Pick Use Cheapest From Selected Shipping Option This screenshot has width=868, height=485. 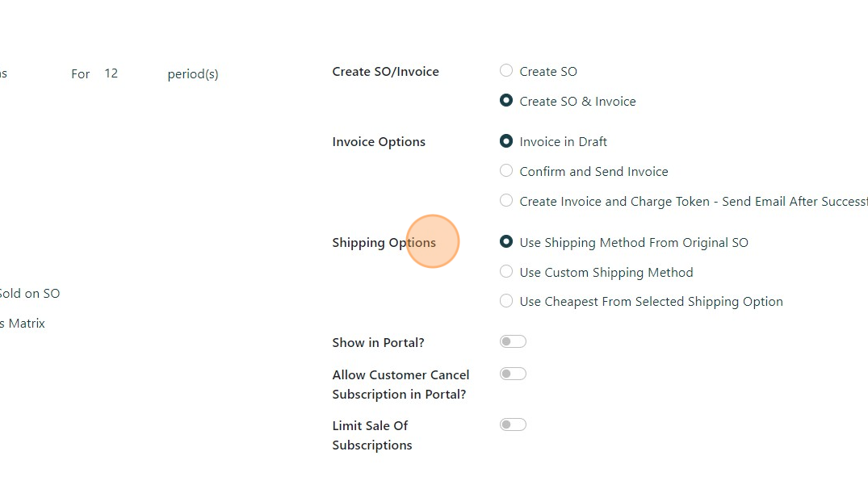506,301
